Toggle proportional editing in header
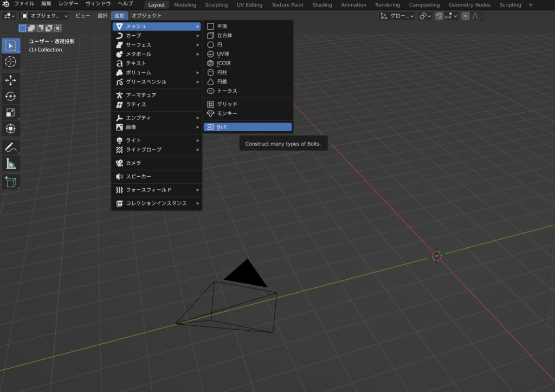Image resolution: width=555 pixels, height=392 pixels. (465, 16)
